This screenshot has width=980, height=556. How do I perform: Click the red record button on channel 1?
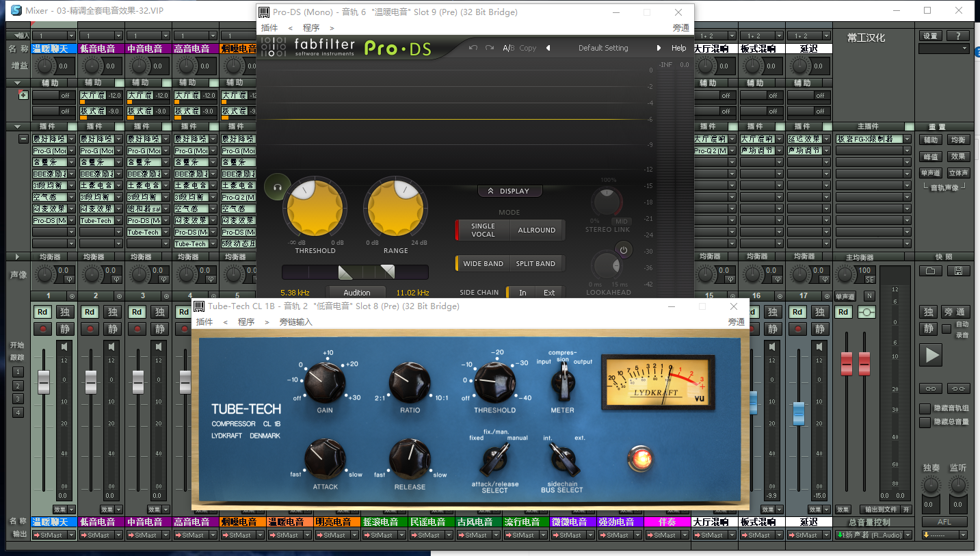43,329
